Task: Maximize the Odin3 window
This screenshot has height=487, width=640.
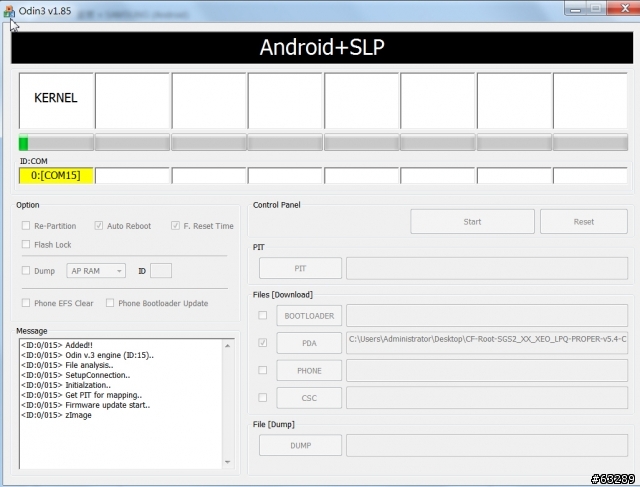Action: [596, 9]
